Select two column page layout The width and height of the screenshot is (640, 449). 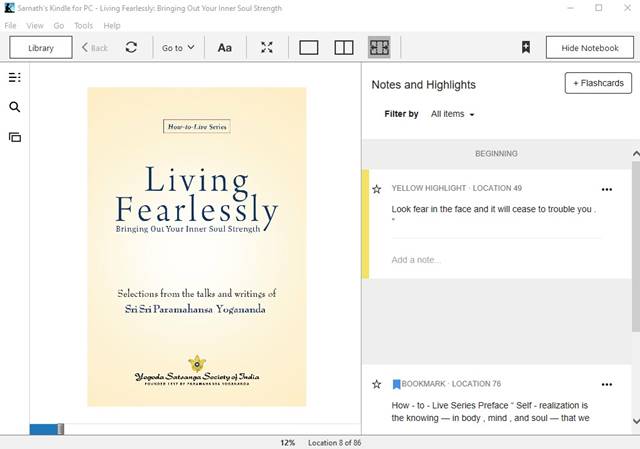pyautogui.click(x=344, y=47)
